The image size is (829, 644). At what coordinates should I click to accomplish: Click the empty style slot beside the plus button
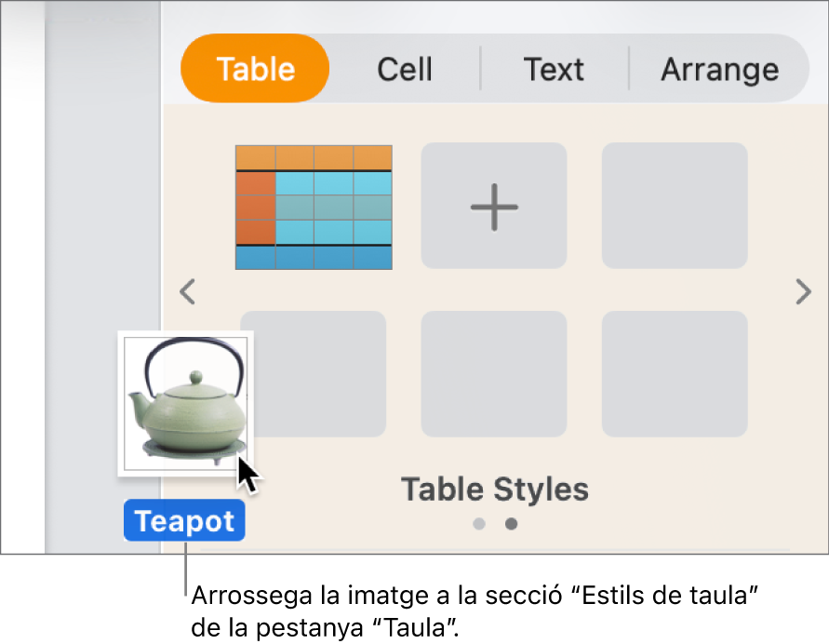pyautogui.click(x=673, y=206)
